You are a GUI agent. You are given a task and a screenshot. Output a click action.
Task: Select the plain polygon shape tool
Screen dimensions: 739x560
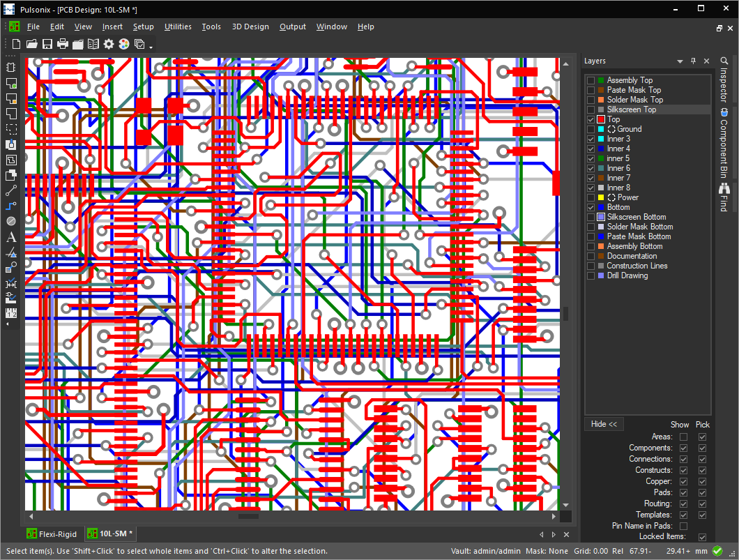coord(11,114)
